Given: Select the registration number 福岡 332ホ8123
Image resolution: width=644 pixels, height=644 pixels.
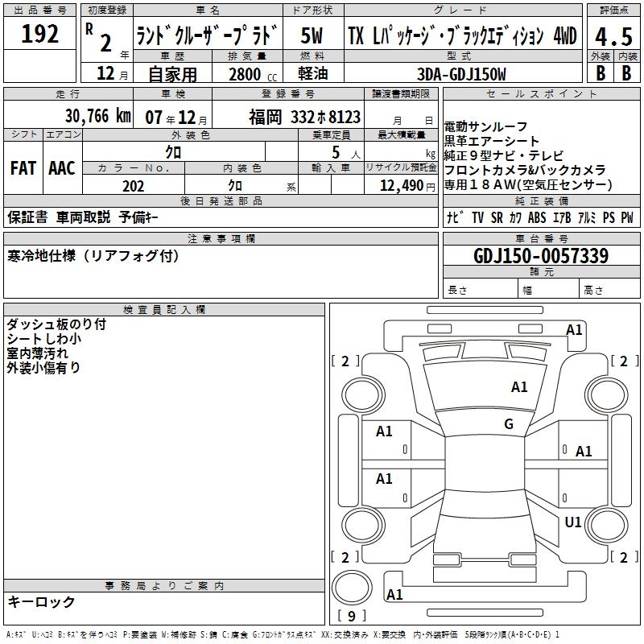Looking at the screenshot, I should coord(304,117).
